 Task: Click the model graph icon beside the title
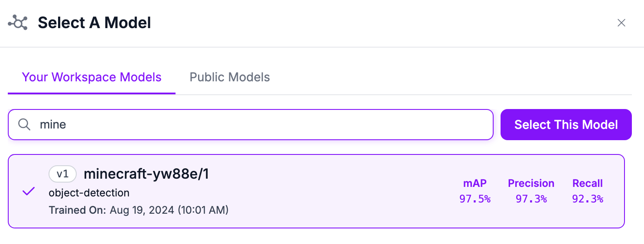[18, 22]
